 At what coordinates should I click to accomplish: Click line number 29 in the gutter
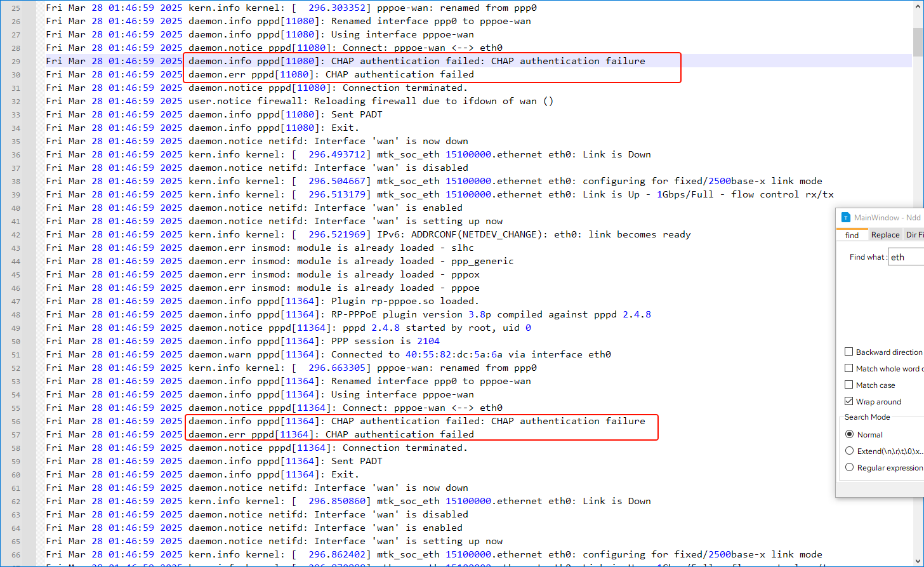(x=16, y=62)
